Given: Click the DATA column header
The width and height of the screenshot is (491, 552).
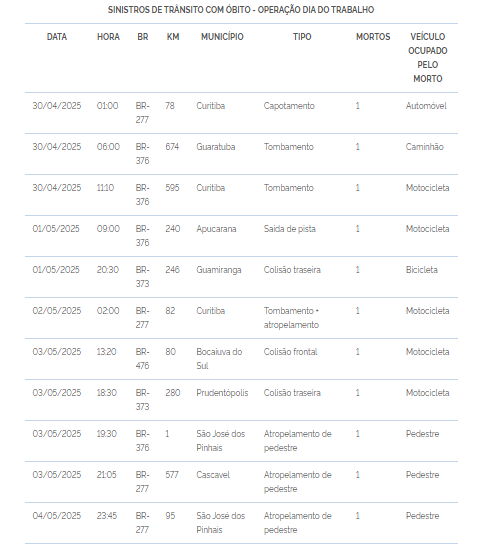Looking at the screenshot, I should coord(57,37).
